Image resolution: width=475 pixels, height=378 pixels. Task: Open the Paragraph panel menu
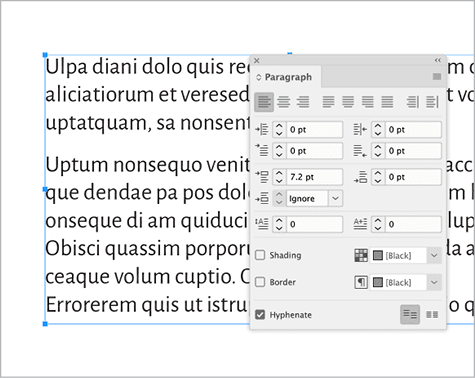[x=437, y=77]
